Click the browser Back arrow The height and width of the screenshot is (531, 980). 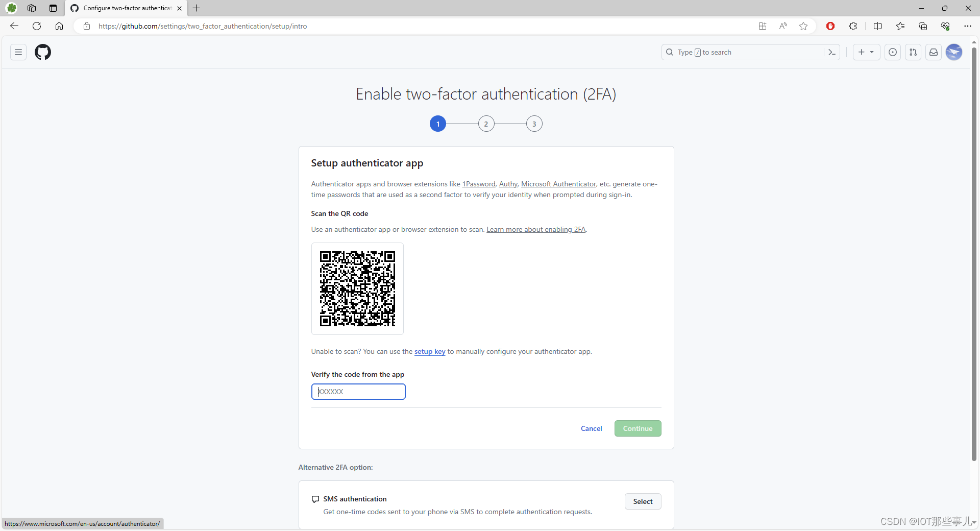click(x=14, y=26)
